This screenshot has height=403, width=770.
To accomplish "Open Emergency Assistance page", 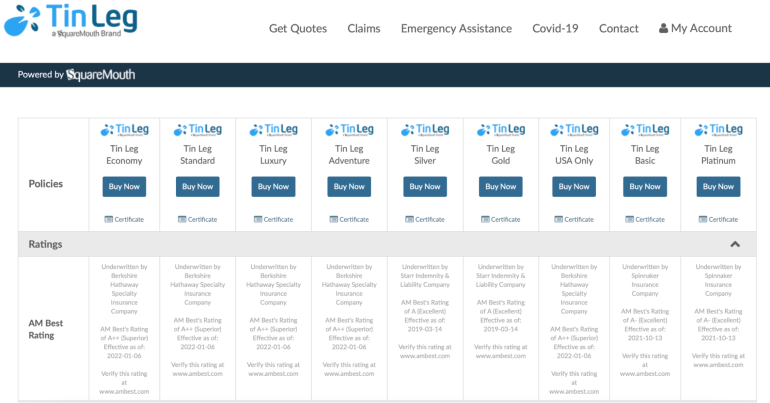I will tap(456, 29).
